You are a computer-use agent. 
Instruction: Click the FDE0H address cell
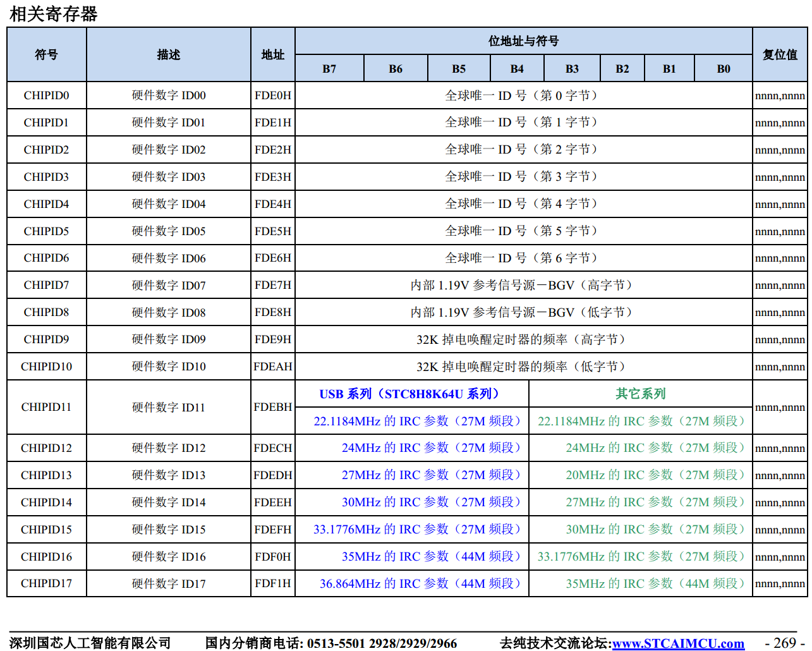point(273,95)
